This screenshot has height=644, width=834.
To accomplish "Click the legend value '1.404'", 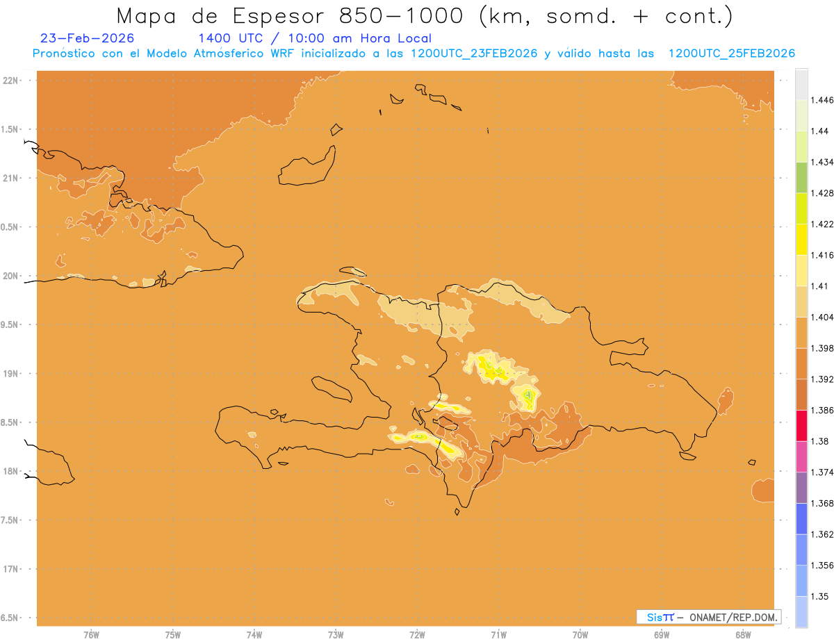I will [x=822, y=317].
